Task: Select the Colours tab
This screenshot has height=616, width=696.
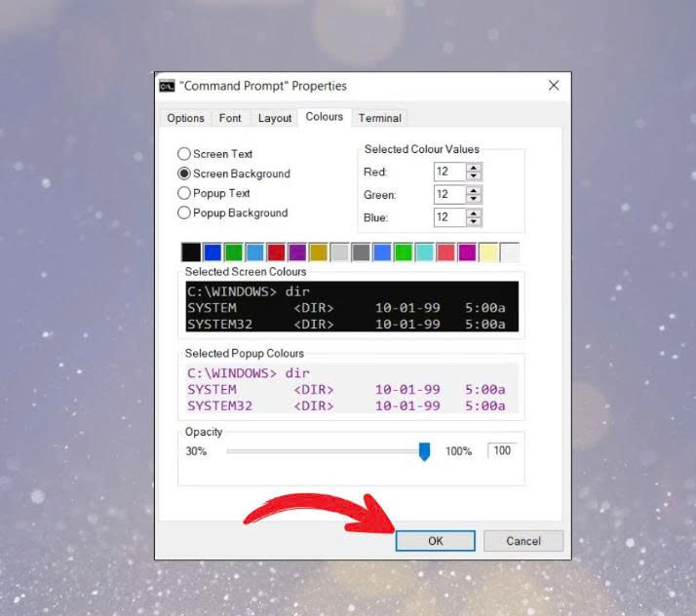Action: click(325, 117)
